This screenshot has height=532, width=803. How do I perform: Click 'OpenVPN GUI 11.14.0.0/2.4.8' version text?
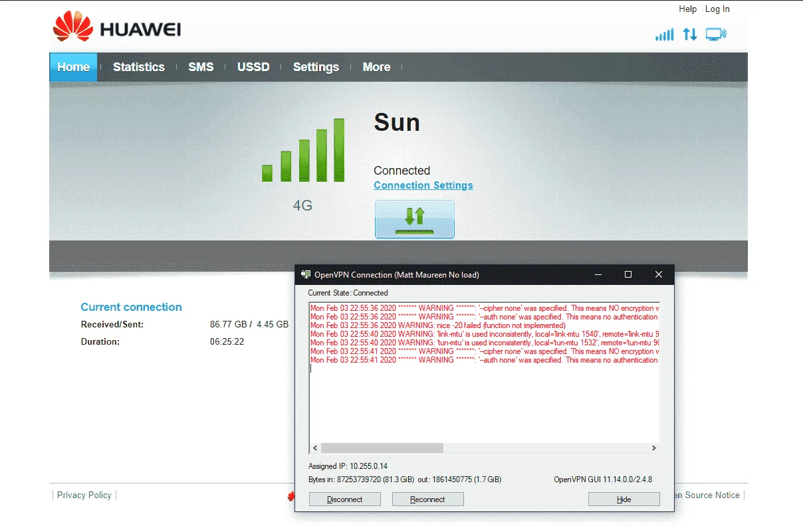pyautogui.click(x=603, y=479)
